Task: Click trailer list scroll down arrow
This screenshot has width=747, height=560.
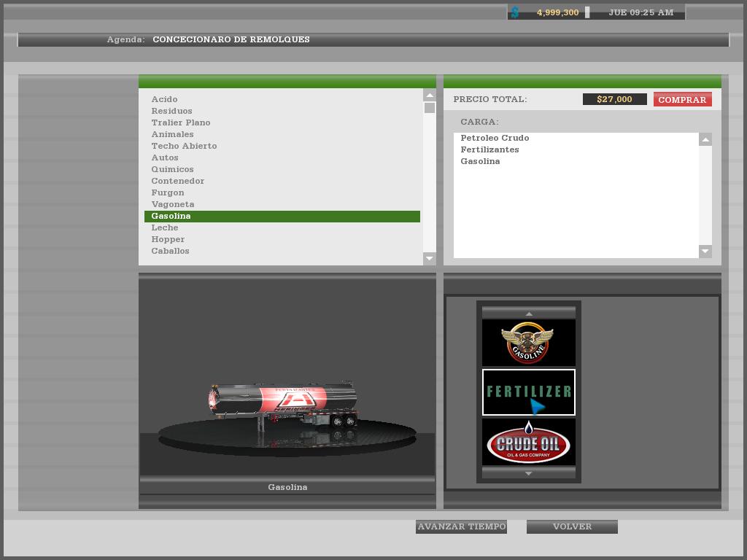Action: click(429, 258)
